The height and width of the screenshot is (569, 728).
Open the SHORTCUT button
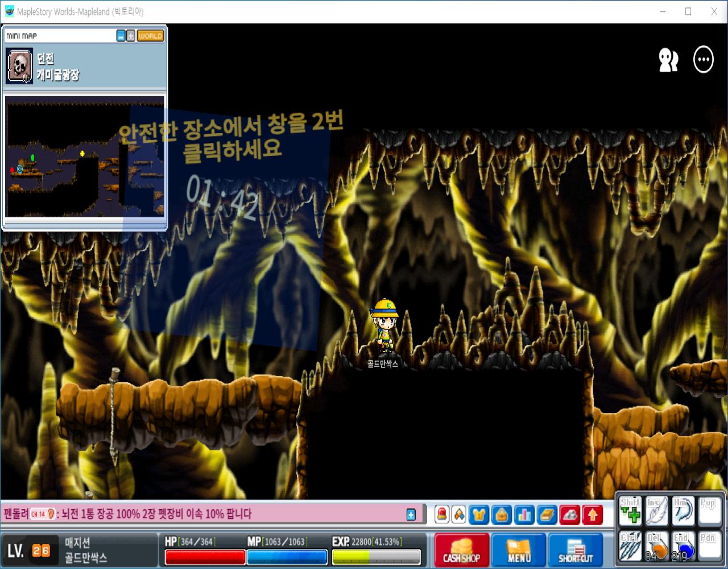[576, 550]
